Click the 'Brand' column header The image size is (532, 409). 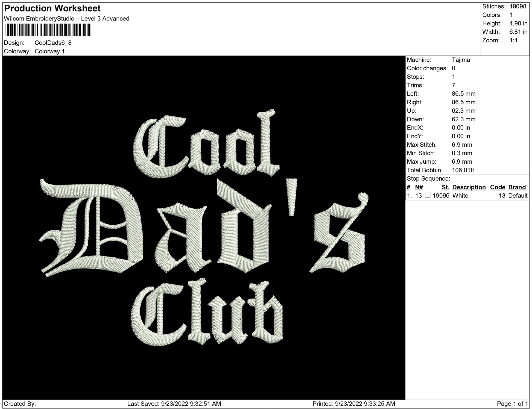coord(517,187)
